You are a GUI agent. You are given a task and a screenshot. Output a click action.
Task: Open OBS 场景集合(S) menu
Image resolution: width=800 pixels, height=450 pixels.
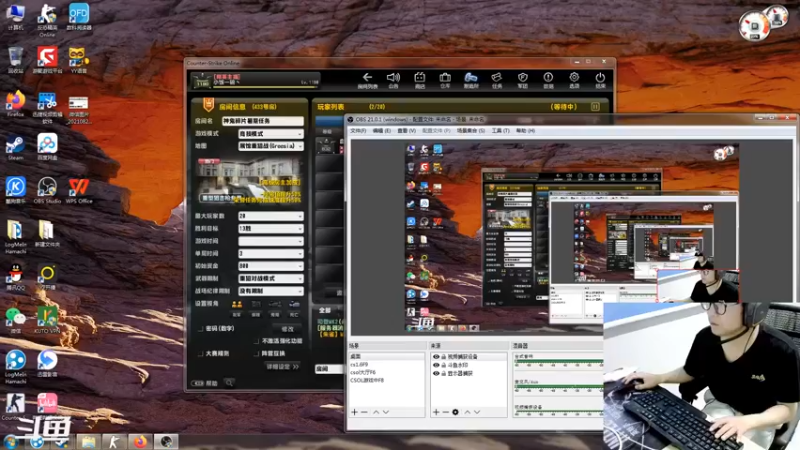click(470, 131)
